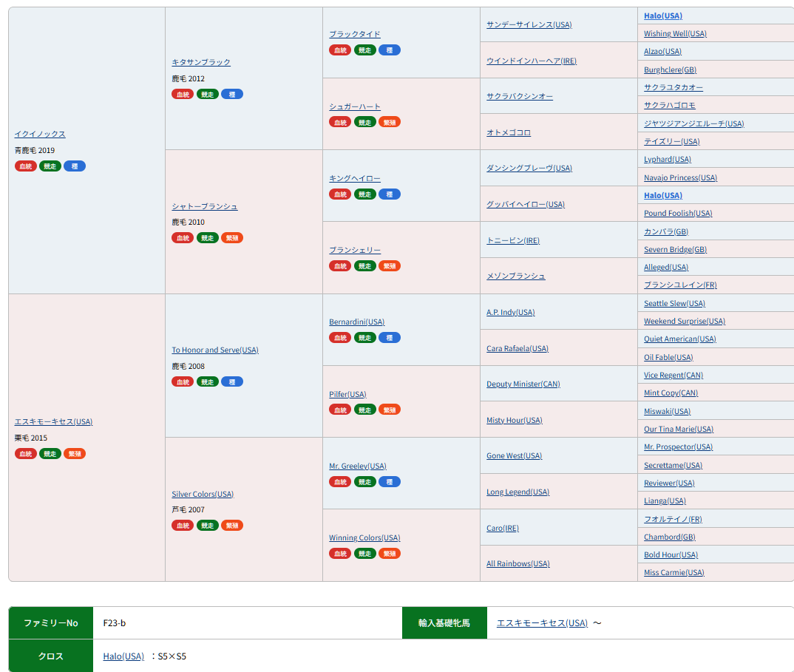The image size is (794, 672).
Task: Click the red 血統 badge under イクイノックス
Action: pyautogui.click(x=26, y=166)
